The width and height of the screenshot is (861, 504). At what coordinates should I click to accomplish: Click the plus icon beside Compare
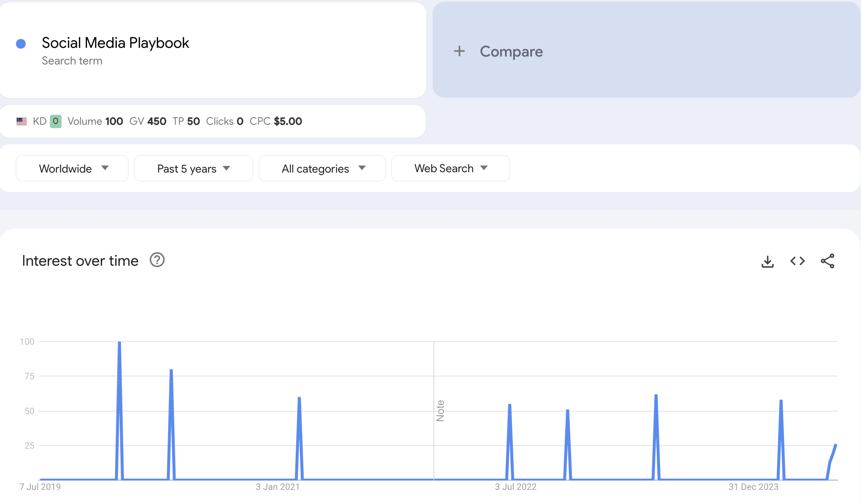(459, 51)
